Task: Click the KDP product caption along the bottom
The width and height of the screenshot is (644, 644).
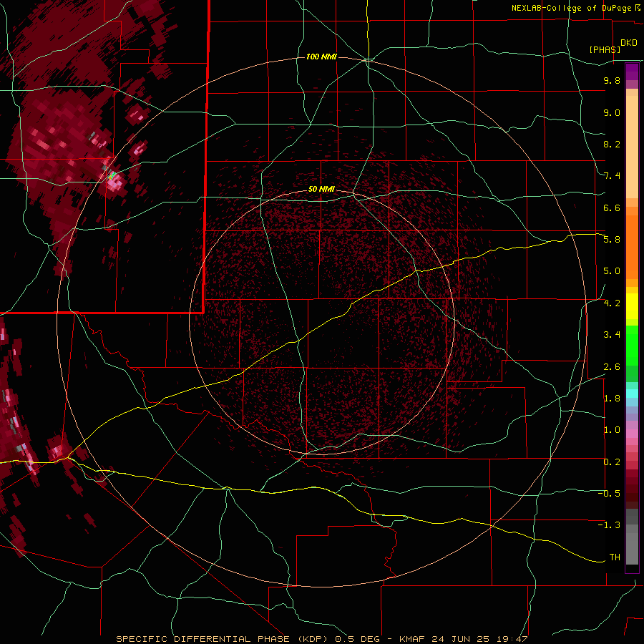Action: 321,639
